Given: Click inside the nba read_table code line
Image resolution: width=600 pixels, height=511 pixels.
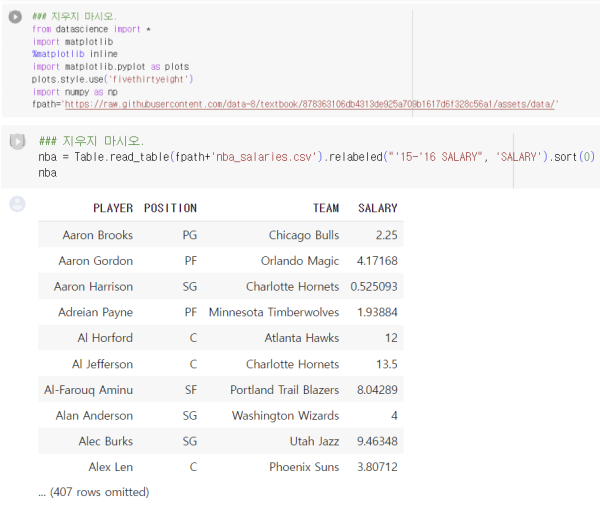Looking at the screenshot, I should point(316,157).
